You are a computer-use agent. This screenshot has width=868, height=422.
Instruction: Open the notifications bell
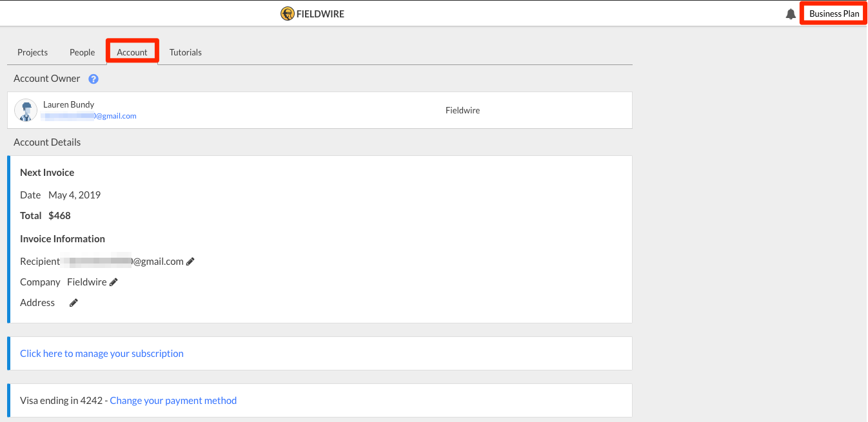[x=791, y=14]
